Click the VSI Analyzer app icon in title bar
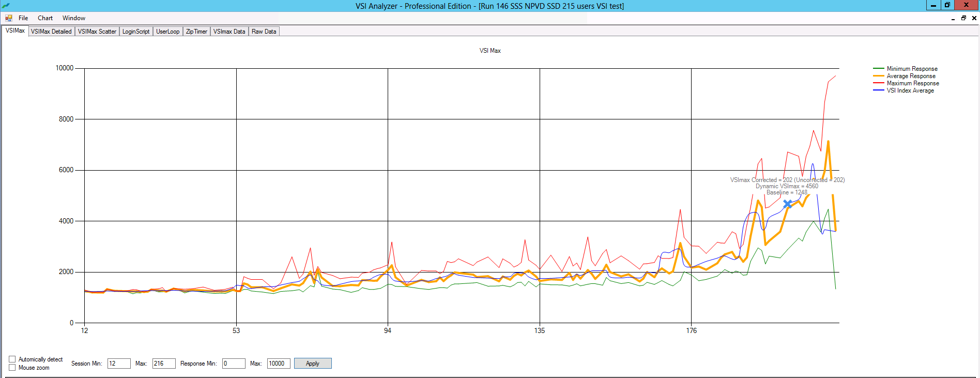Image resolution: width=980 pixels, height=378 pixels. click(6, 6)
